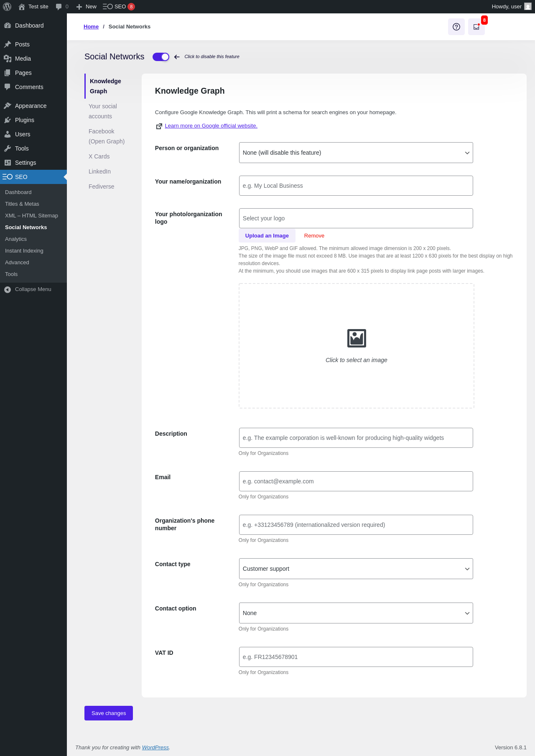Click the Appearance paintbrush icon
This screenshot has height=756, width=535.
click(8, 106)
